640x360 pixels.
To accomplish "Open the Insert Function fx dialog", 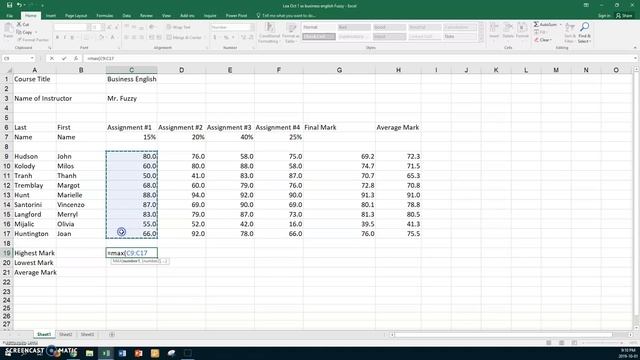I will point(76,58).
